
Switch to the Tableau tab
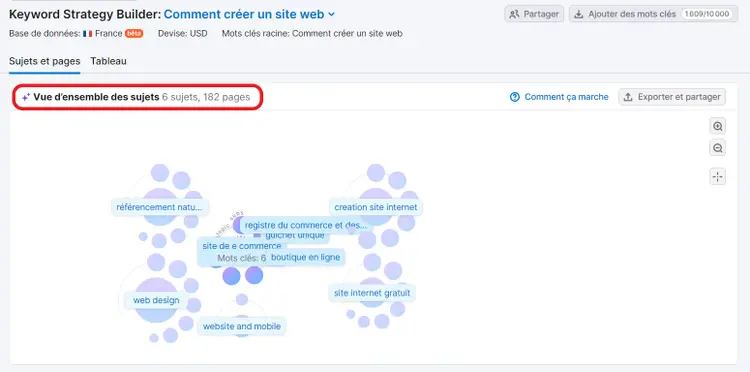pos(109,61)
